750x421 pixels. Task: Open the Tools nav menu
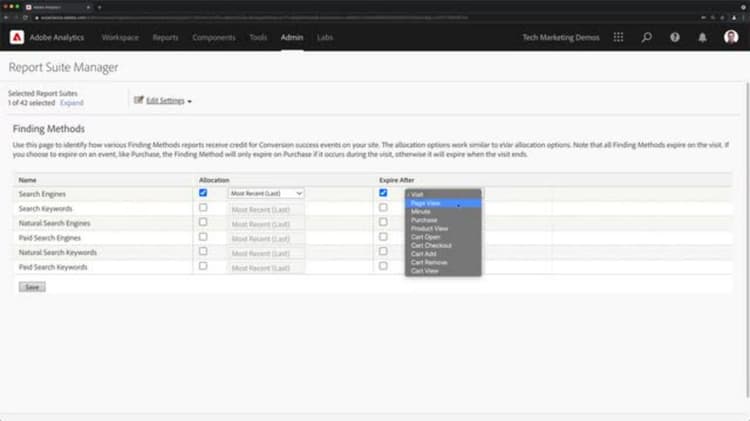coord(258,37)
